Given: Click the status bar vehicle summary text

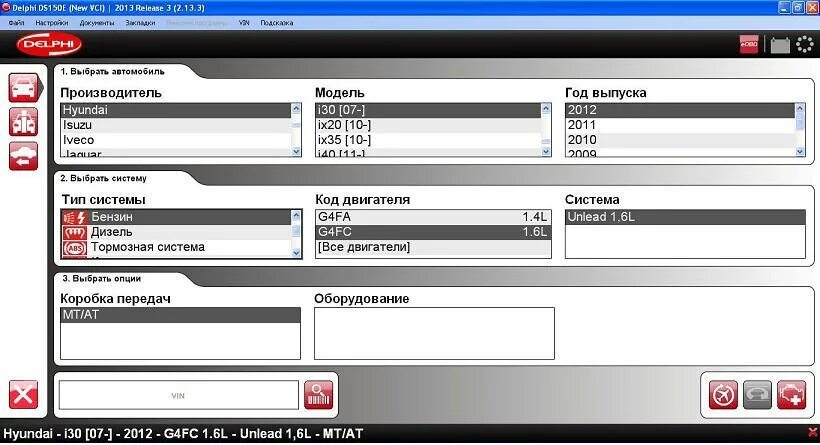Looking at the screenshot, I should (x=183, y=433).
